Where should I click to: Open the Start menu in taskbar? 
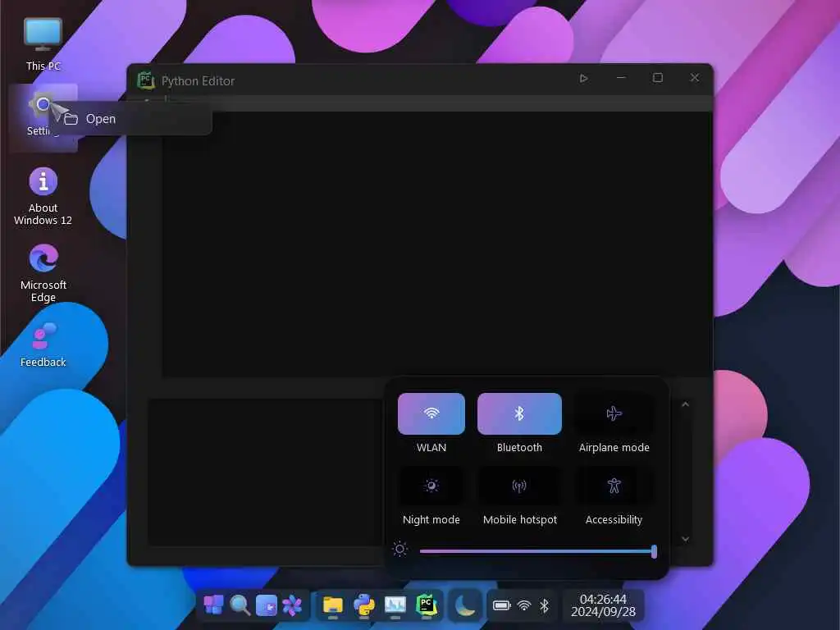coord(214,605)
